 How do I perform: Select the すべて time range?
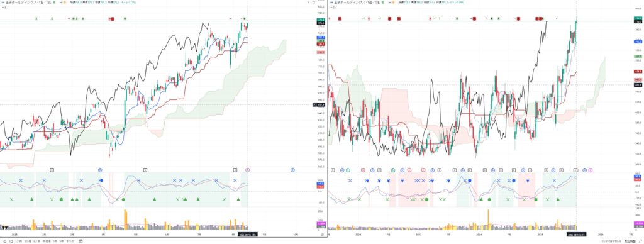click(70, 241)
